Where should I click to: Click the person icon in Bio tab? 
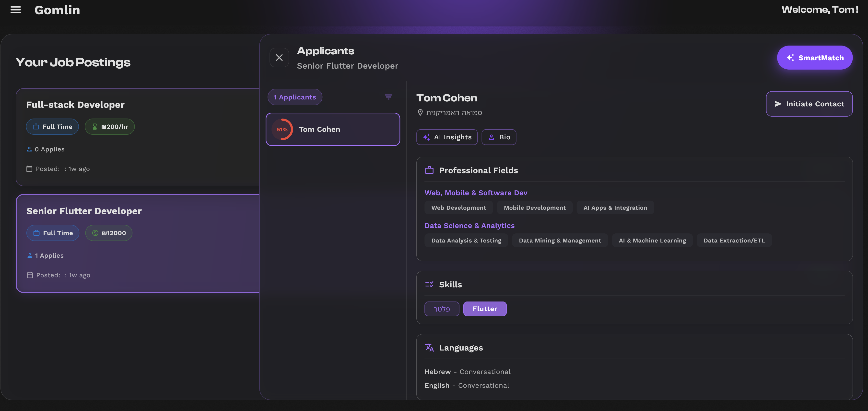click(x=491, y=137)
